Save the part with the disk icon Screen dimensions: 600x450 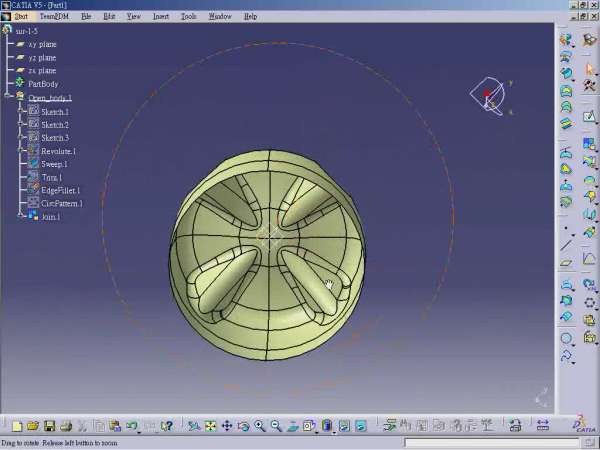pos(49,426)
